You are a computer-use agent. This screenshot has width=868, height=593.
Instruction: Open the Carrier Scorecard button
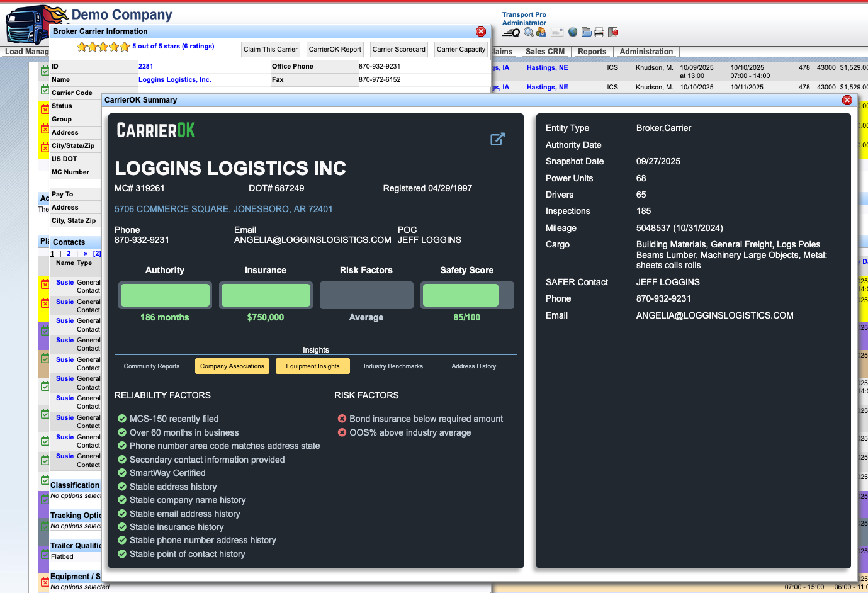(399, 49)
